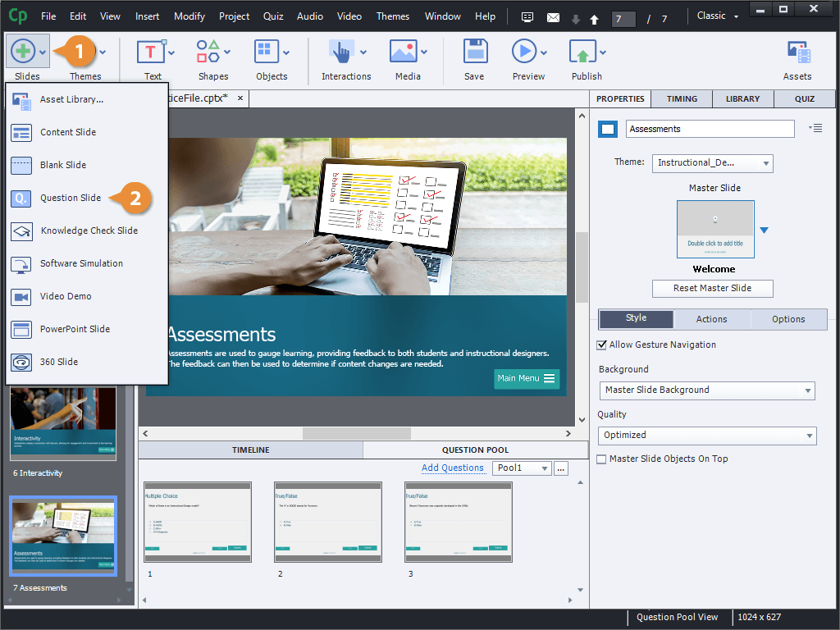The height and width of the screenshot is (630, 840).
Task: Select Question Slide from Slides menu
Action: 71,198
